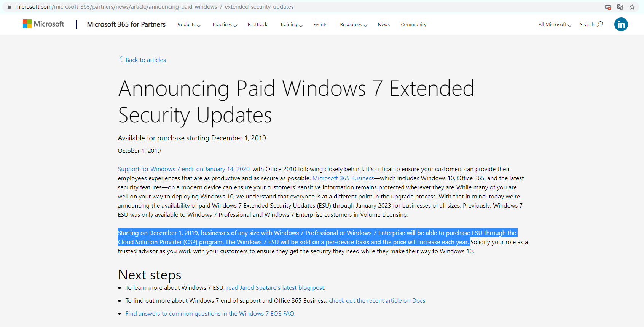The height and width of the screenshot is (327, 644).
Task: Click the Available for purchase subtitle
Action: (192, 138)
